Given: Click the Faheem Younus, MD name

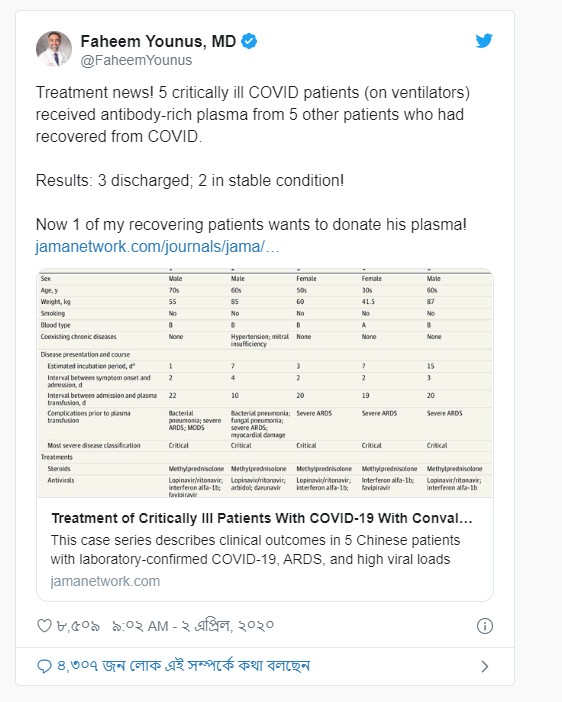Looking at the screenshot, I should 158,41.
